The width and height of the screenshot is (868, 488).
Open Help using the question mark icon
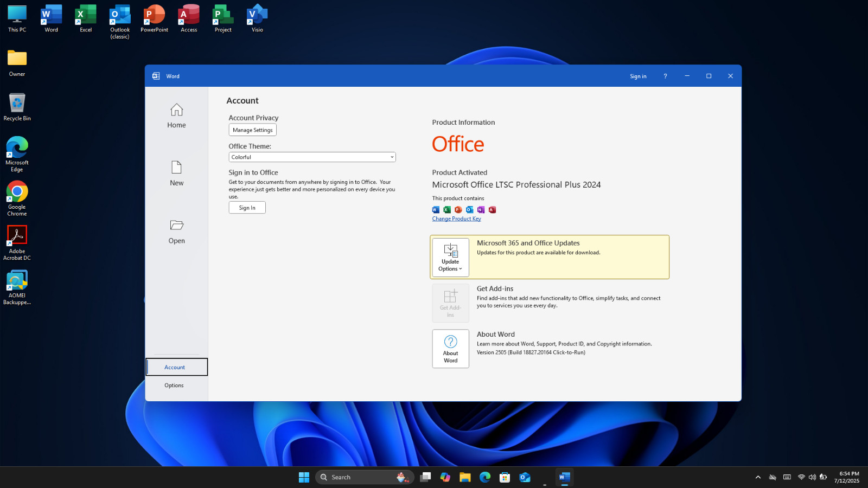665,76
